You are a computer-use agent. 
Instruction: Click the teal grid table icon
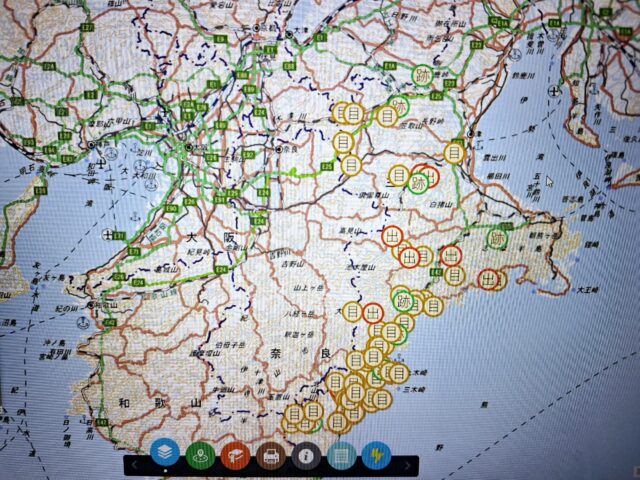[341, 456]
